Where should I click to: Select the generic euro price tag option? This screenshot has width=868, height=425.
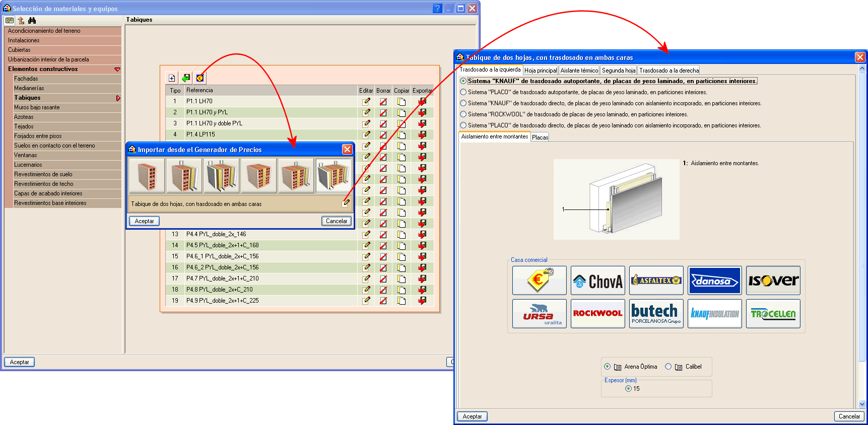[x=540, y=280]
